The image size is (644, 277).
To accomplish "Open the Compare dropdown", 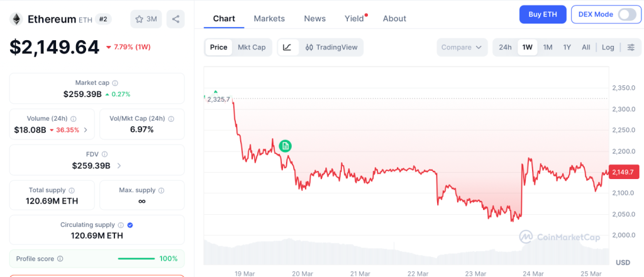I will point(462,47).
